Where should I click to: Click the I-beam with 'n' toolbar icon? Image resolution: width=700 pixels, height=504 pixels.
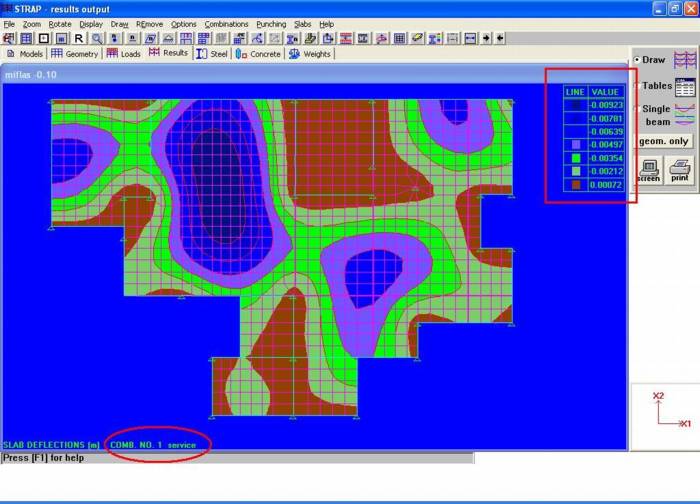(292, 38)
